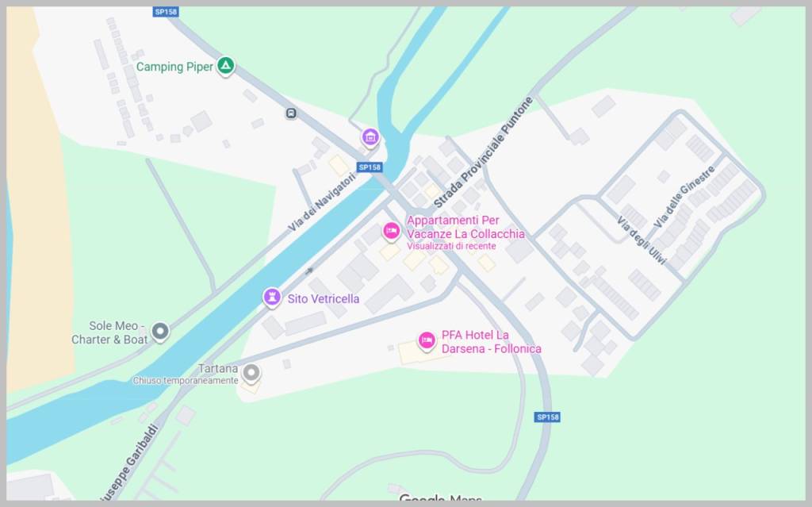Image resolution: width=812 pixels, height=507 pixels.
Task: Select the Via delle Ginestre street label
Action: [x=684, y=197]
